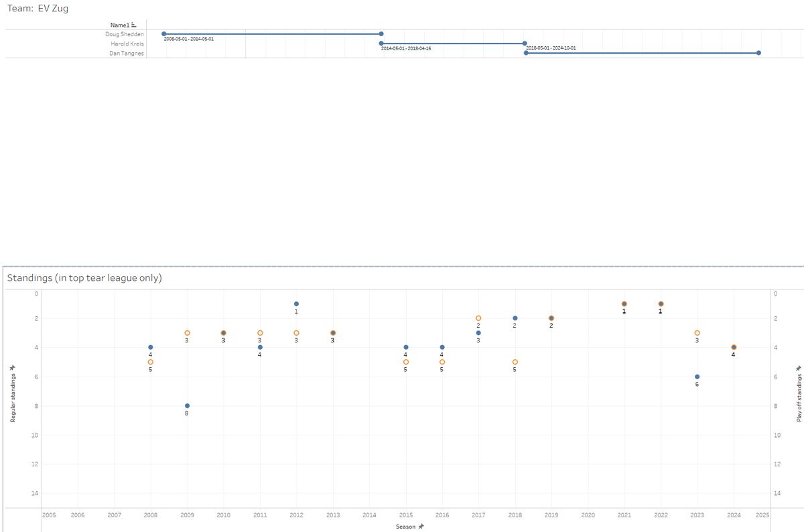Click the end dot of Dan Tangnes's tenure bar
Image resolution: width=804 pixels, height=532 pixels.
pos(758,53)
